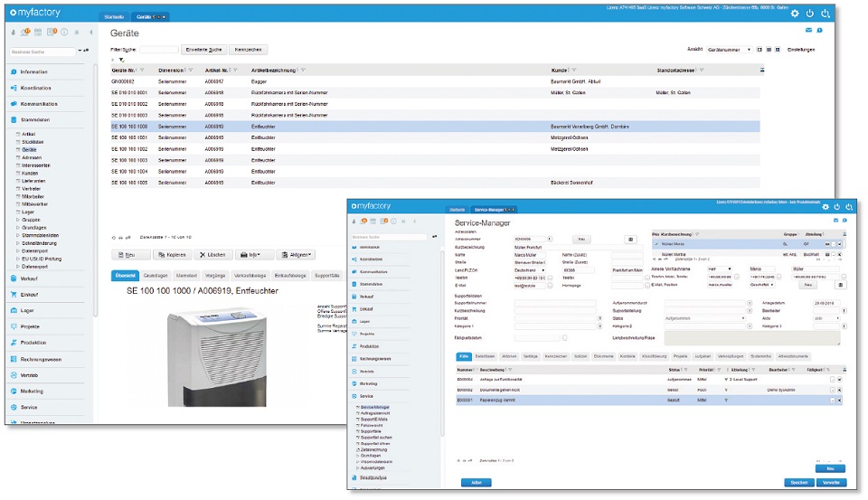The height and width of the screenshot is (500, 868).
Task: Click Erweiterte Suche button
Action: click(203, 50)
